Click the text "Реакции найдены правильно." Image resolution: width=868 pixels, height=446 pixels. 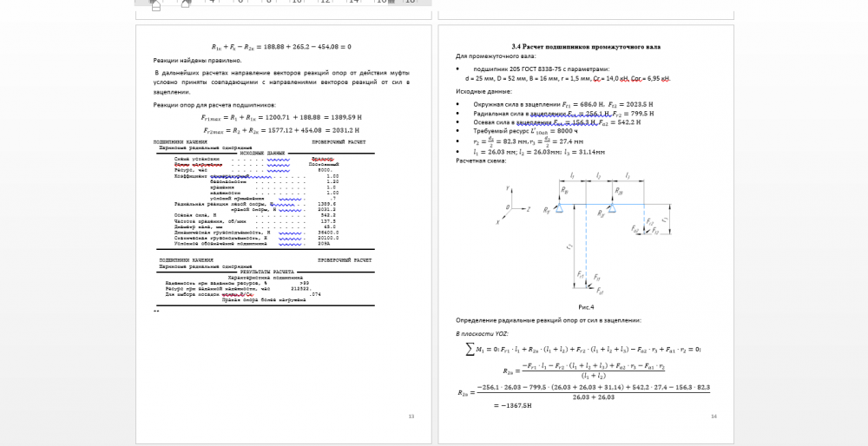click(198, 61)
